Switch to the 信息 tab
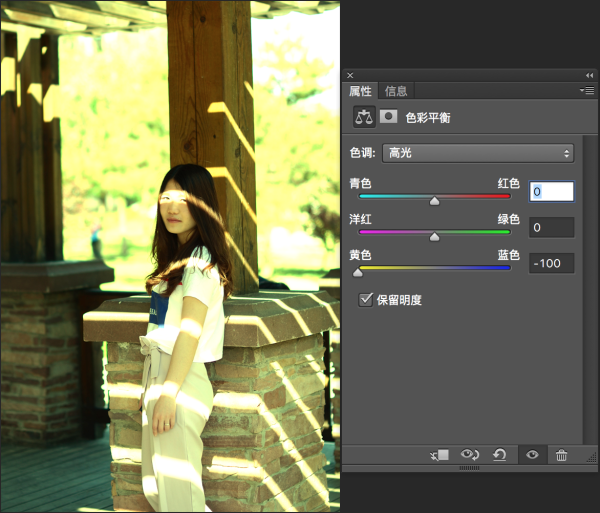Image resolution: width=600 pixels, height=513 pixels. pyautogui.click(x=396, y=91)
